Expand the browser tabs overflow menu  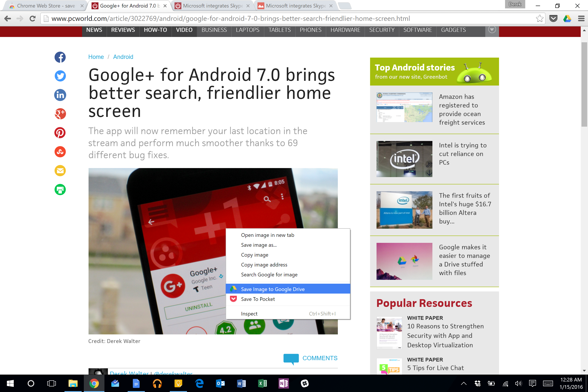345,5
